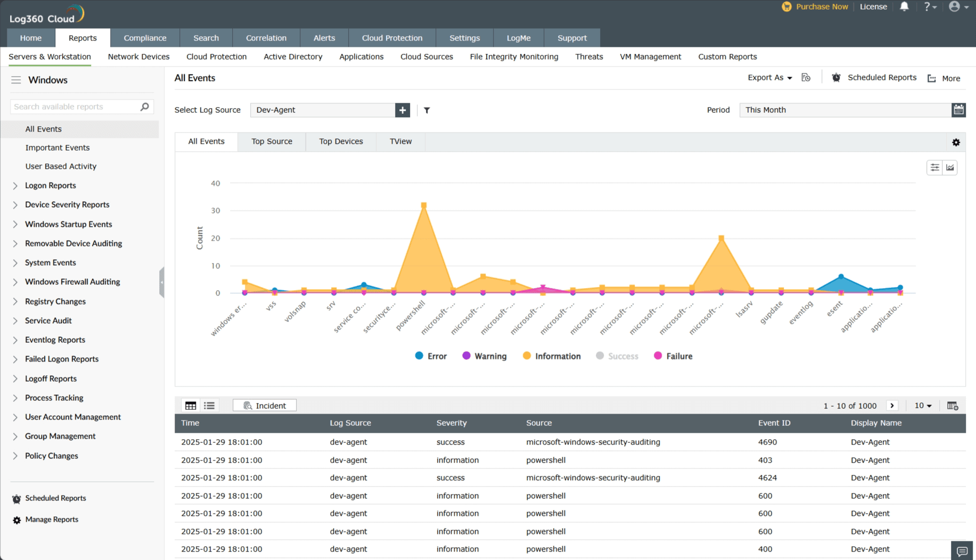This screenshot has width=976, height=560.
Task: Click the filter funnel icon
Action: [x=427, y=110]
